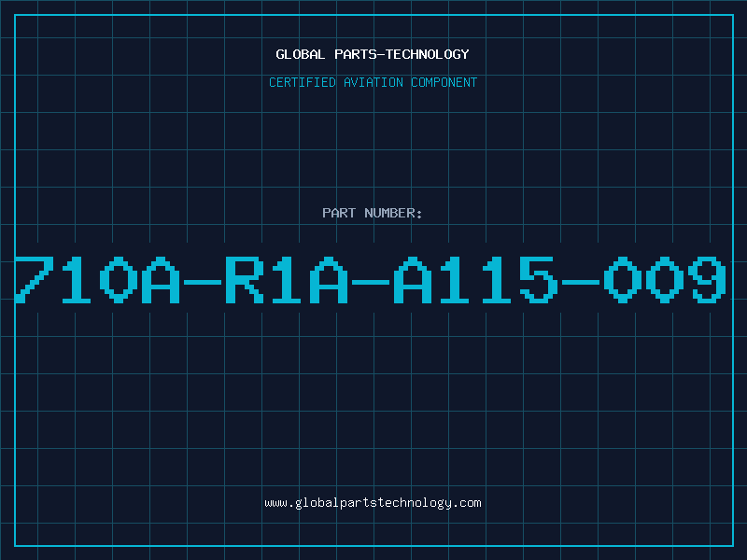747x560 pixels.
Task: Open the www.globalpartstechnology.com link
Action: coord(373,503)
